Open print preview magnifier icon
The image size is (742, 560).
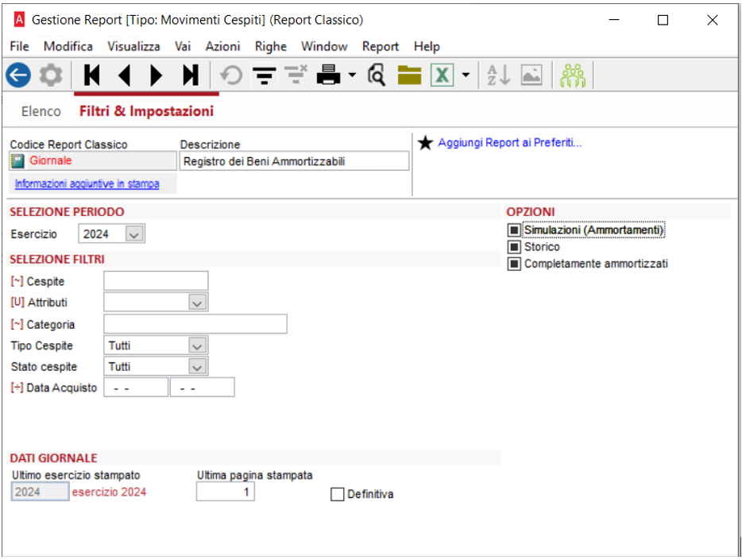pyautogui.click(x=377, y=75)
